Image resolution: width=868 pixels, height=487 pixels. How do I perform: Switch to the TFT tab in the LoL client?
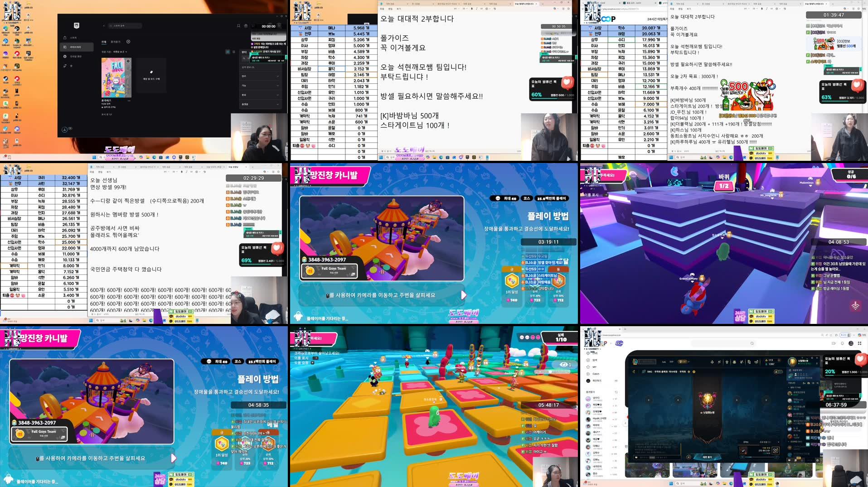pos(671,362)
